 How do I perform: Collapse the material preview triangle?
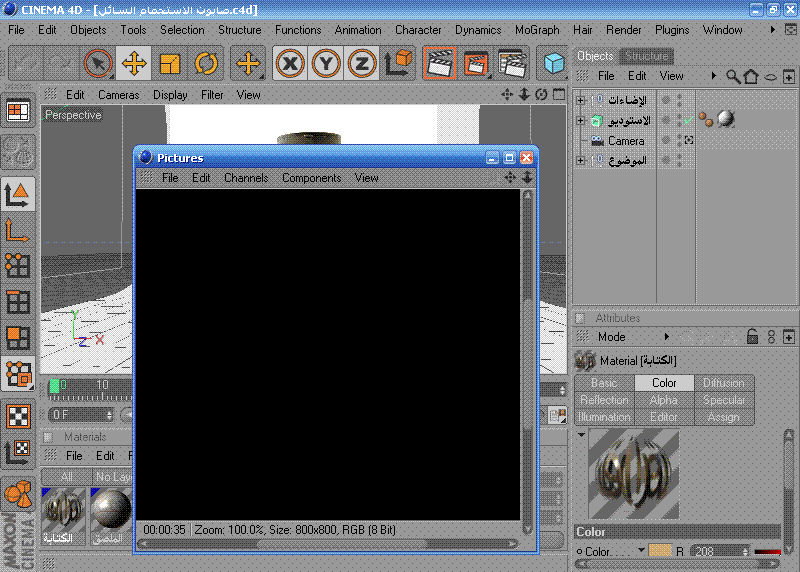point(581,435)
